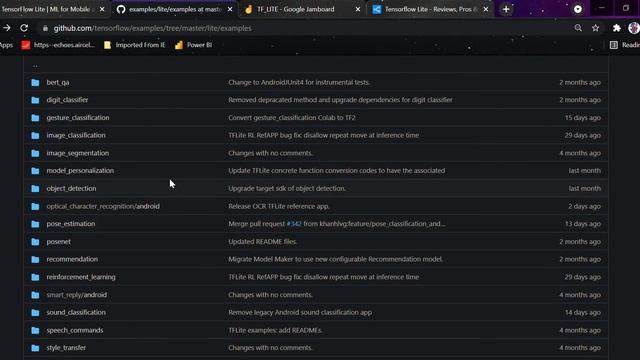Open the browser profile avatar

point(634,28)
